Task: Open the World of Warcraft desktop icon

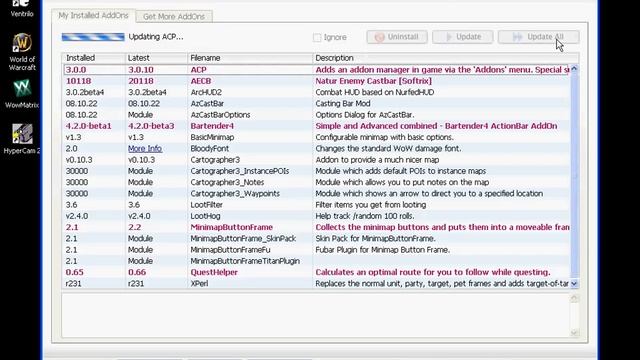Action: coord(22,52)
